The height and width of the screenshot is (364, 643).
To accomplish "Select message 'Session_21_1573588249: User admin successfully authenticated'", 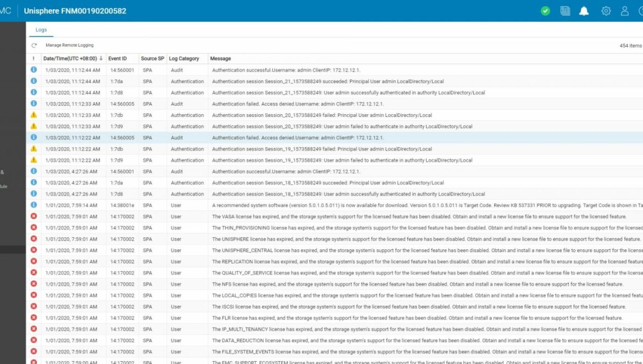I will click(348, 93).
